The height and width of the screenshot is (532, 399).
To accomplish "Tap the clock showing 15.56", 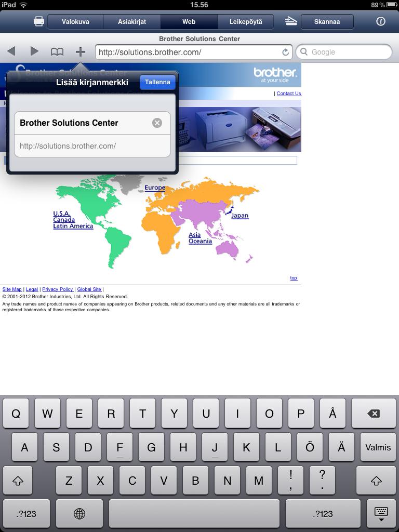I will (x=199, y=5).
